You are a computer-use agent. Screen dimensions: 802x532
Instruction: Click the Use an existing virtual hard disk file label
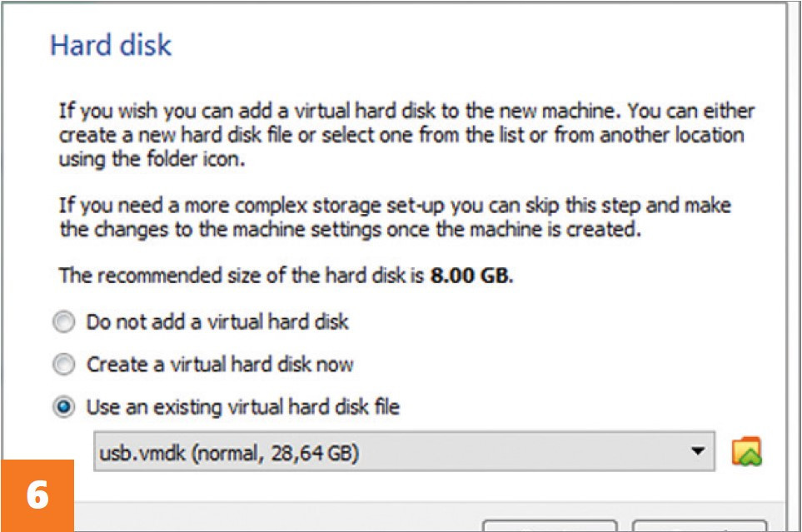pos(243,407)
